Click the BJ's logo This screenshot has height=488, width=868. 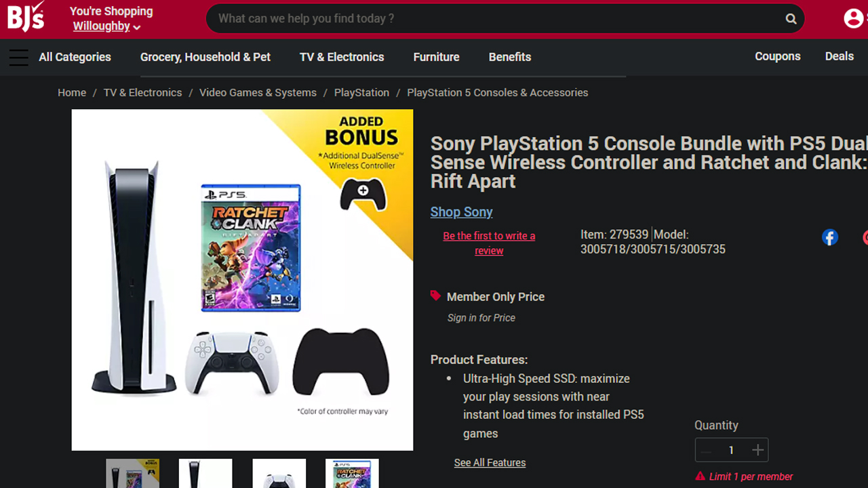(x=26, y=17)
